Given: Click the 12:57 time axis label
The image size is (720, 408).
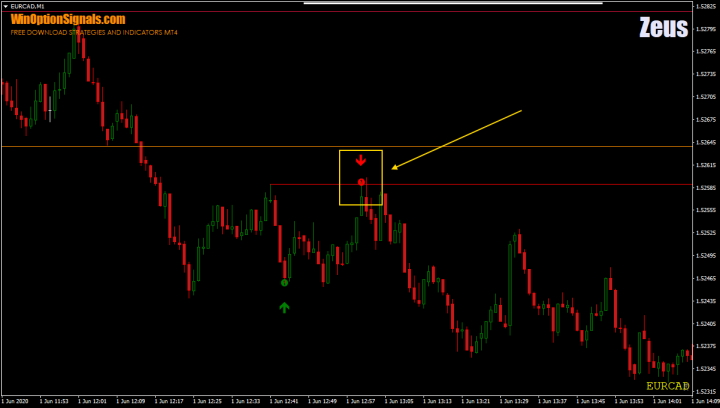Looking at the screenshot, I should (x=361, y=402).
